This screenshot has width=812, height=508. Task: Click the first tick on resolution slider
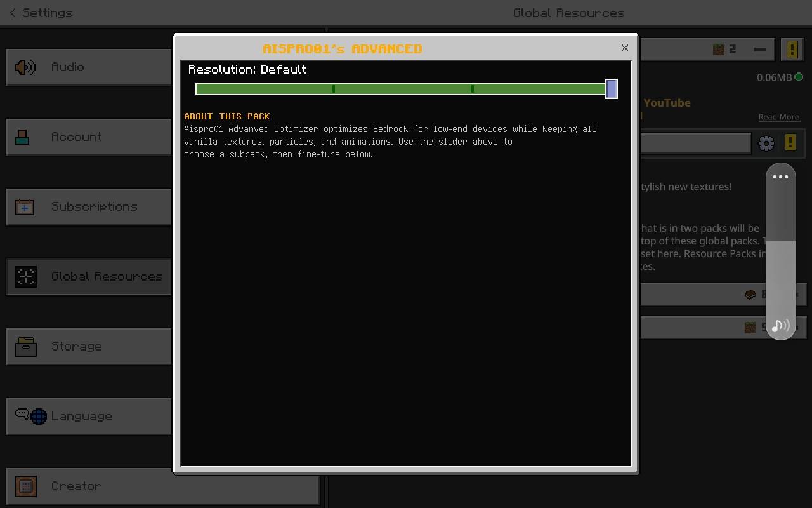coord(334,89)
